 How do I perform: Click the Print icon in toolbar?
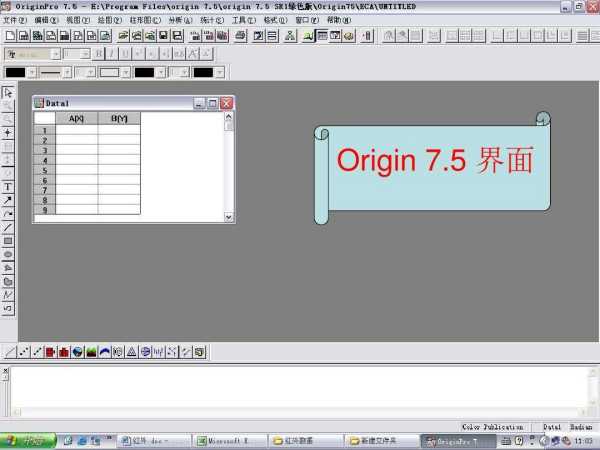coord(241,36)
